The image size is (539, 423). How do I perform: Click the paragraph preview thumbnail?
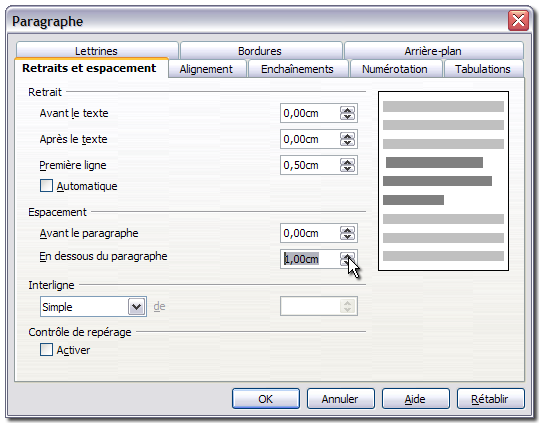(443, 181)
